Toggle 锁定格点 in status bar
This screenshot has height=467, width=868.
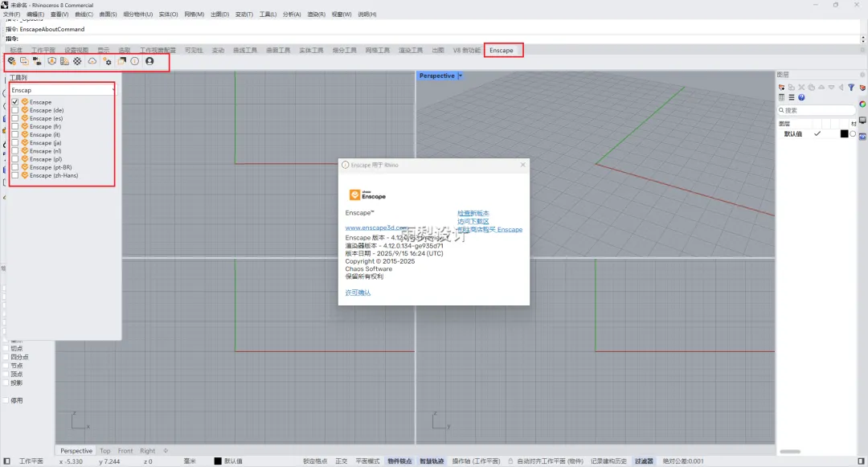[315, 461]
